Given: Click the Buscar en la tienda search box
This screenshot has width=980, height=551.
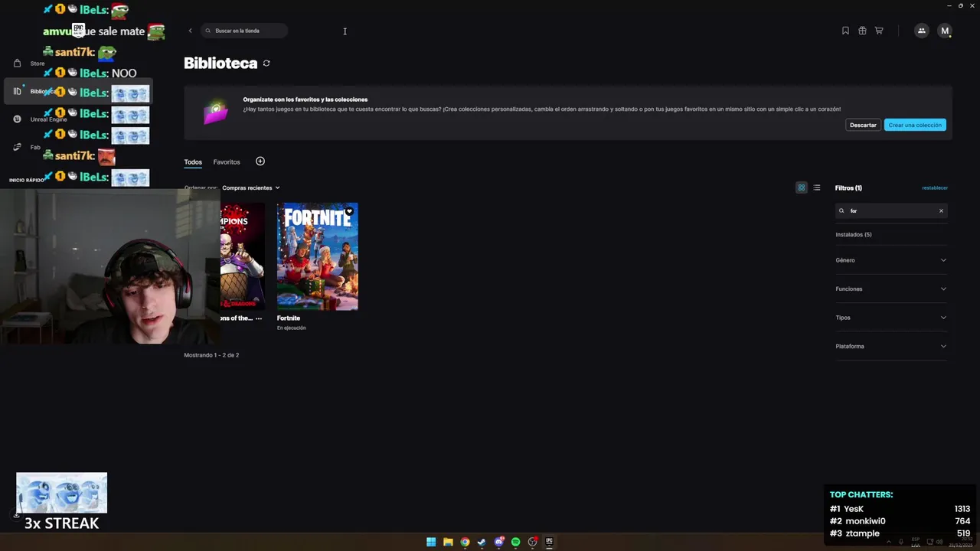Looking at the screenshot, I should [x=245, y=31].
